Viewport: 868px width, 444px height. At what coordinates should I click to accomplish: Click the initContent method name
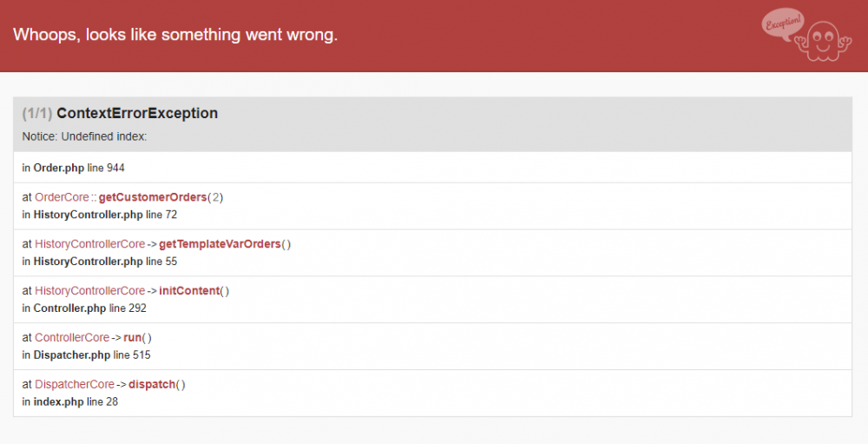click(188, 291)
